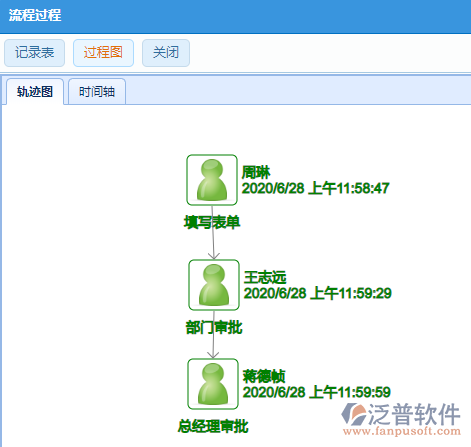Click the name 蒋德帧
471x447 pixels.
click(x=264, y=376)
